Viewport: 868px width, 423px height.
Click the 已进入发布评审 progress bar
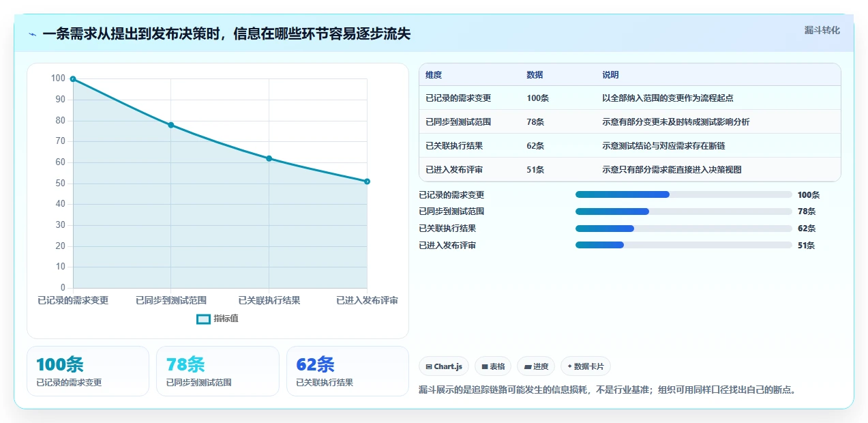684,245
